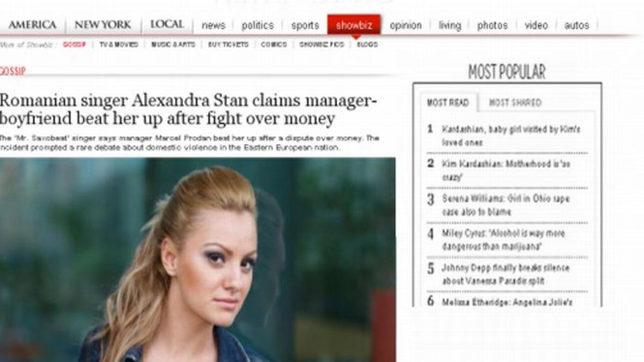This screenshot has width=644, height=362.
Task: Open the politics menu item
Action: [258, 25]
